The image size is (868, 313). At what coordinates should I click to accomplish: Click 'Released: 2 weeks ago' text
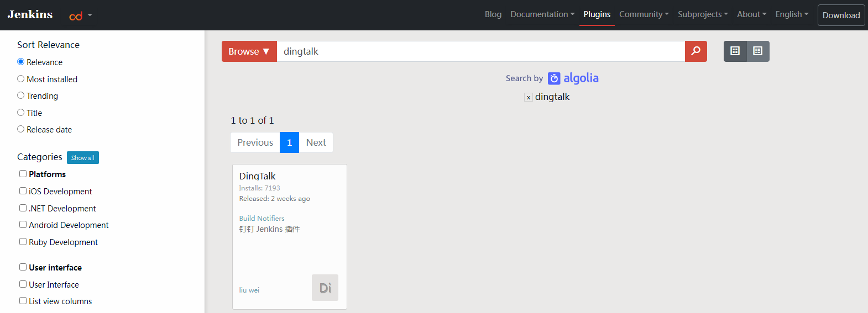click(x=274, y=199)
